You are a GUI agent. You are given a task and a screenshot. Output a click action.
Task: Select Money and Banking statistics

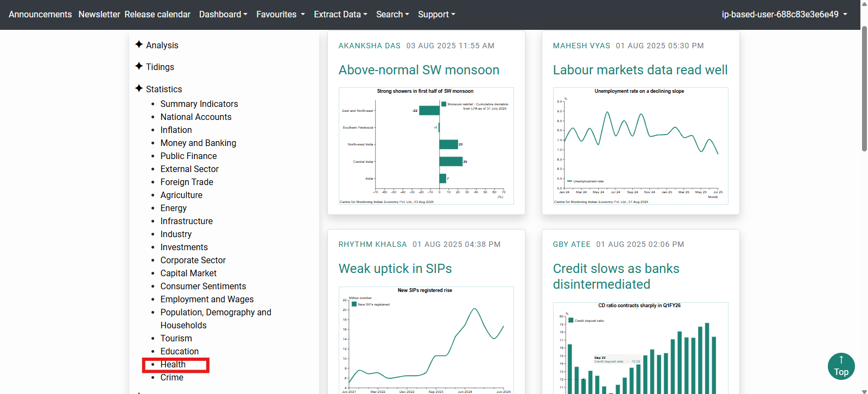[198, 143]
